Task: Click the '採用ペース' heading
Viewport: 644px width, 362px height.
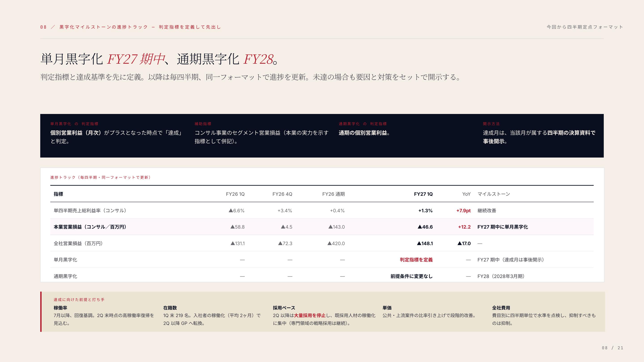Action: pyautogui.click(x=284, y=308)
